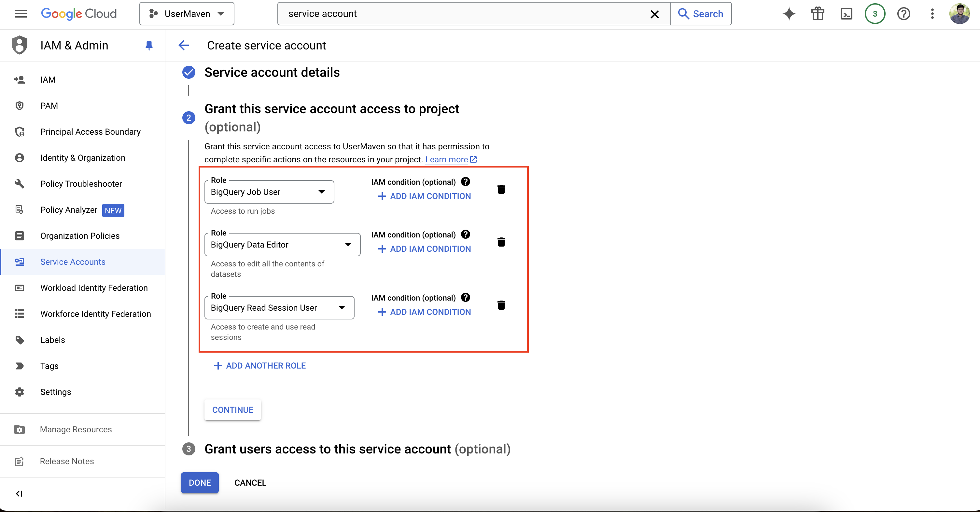
Task: Click the back arrow beside Create service account
Action: (x=184, y=46)
